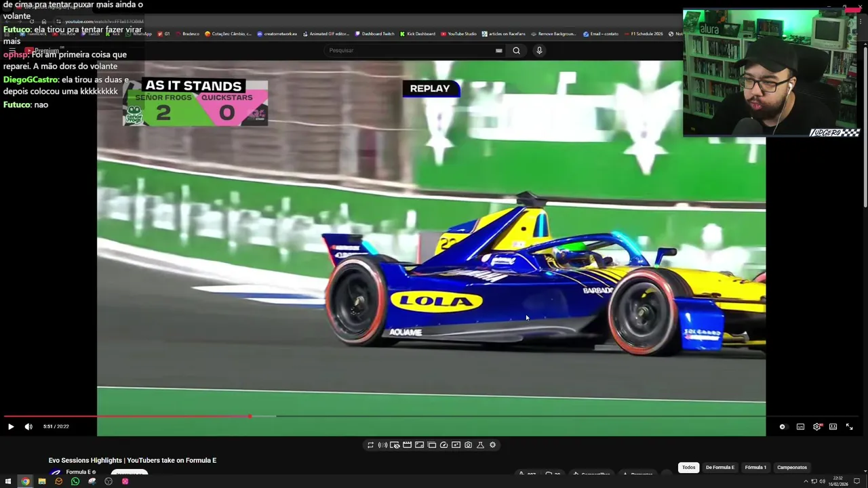
Task: Open the 'Email – contato' bookmark
Action: (x=600, y=34)
